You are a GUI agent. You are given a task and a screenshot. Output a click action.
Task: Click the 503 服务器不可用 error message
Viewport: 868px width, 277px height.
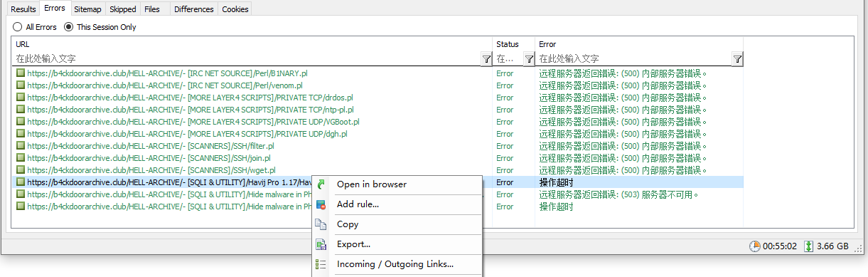coord(619,194)
